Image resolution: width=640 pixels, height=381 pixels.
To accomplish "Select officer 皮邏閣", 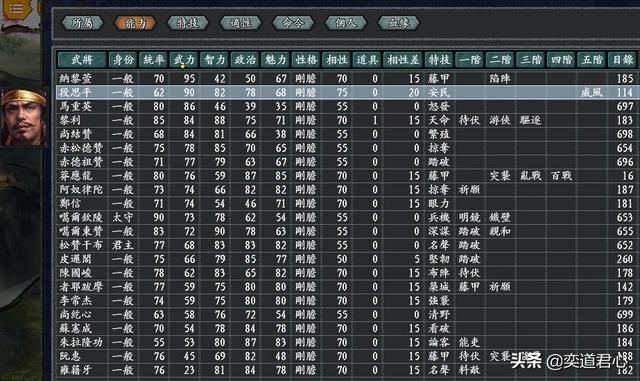I will (76, 259).
